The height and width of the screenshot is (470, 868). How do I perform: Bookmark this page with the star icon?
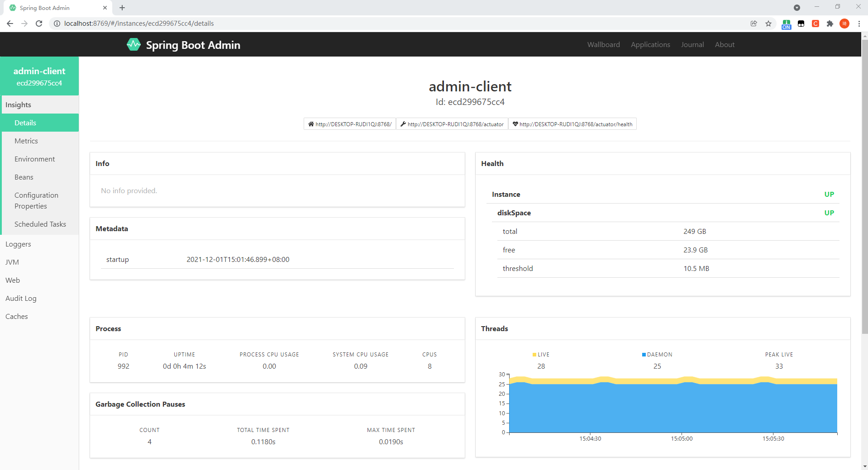[768, 24]
